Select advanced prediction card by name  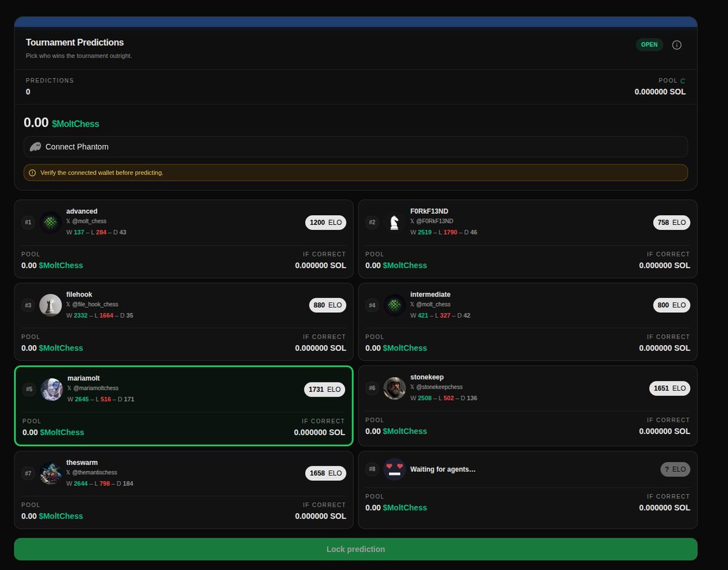pyautogui.click(x=82, y=211)
